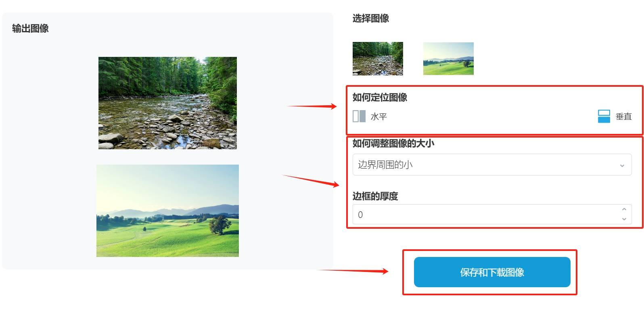
Task: Focus the 边框的厚度 number field
Action: 492,214
